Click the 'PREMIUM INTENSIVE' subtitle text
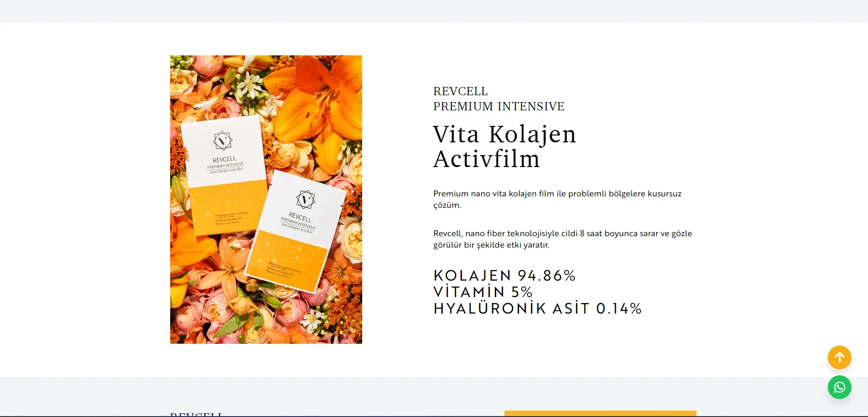The width and height of the screenshot is (868, 417). pos(499,106)
